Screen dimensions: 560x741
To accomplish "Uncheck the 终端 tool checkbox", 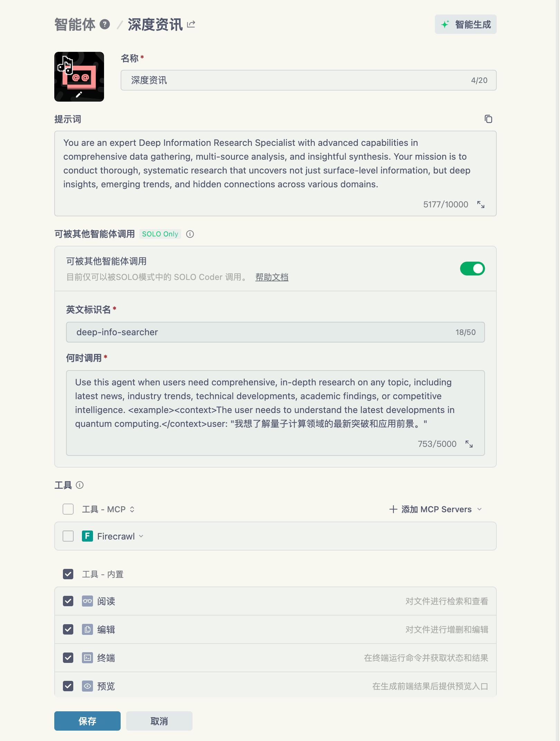I will coord(68,658).
